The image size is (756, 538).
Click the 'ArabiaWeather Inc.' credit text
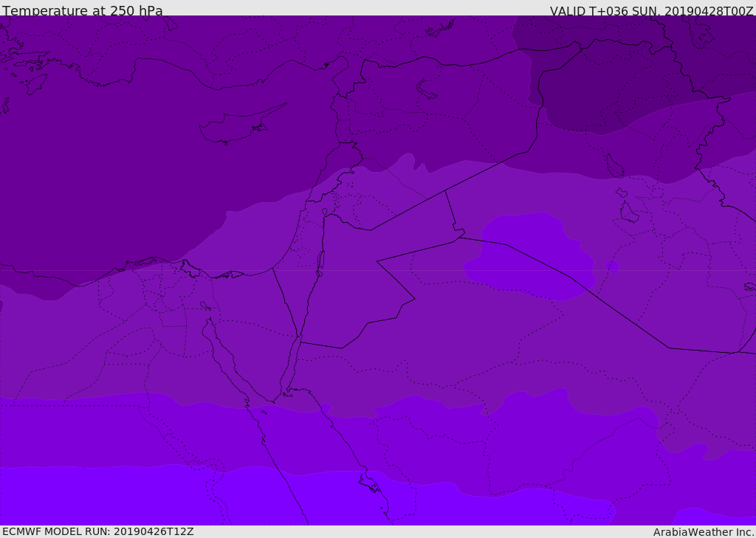[704, 532]
